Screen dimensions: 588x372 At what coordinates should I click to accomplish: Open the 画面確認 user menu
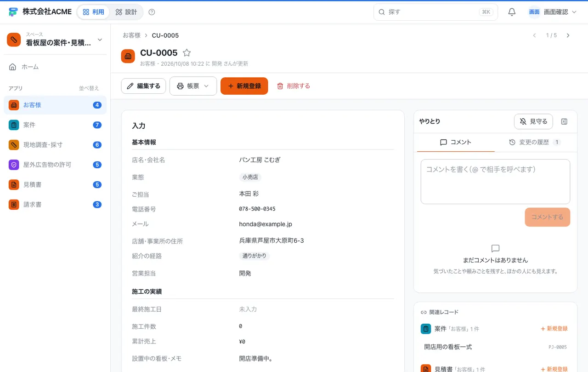coord(553,12)
